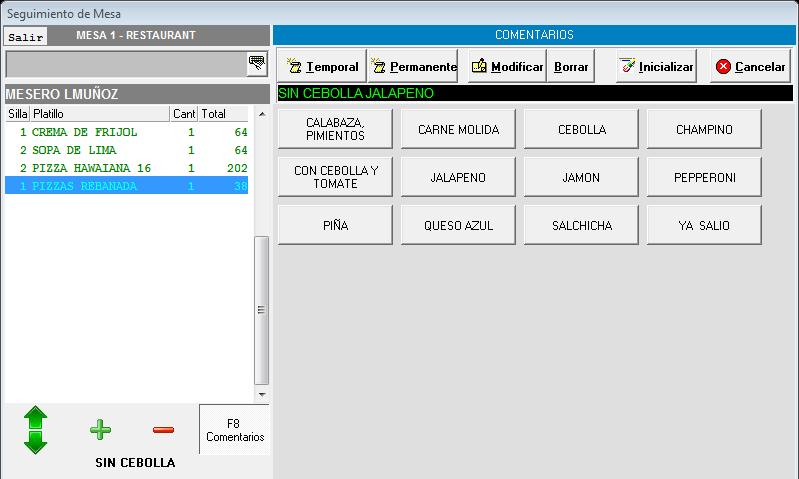Click the order list scroll-up arrow
This screenshot has height=479, width=799.
[262, 114]
